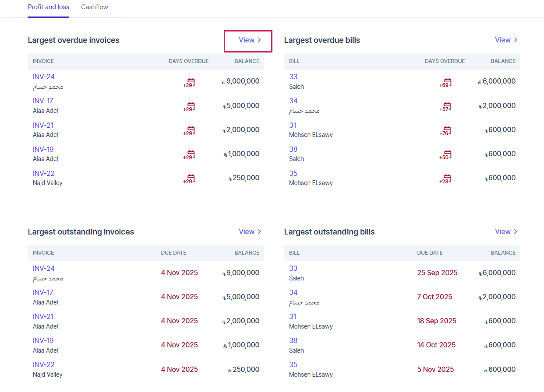Open invoice INV-24 in overdue invoices

click(x=44, y=77)
